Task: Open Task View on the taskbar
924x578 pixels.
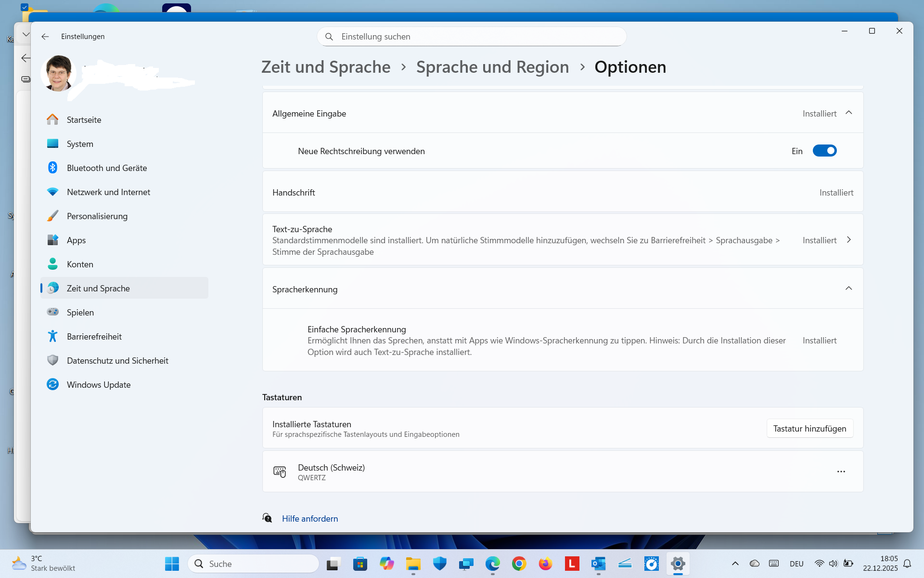Action: pos(334,564)
